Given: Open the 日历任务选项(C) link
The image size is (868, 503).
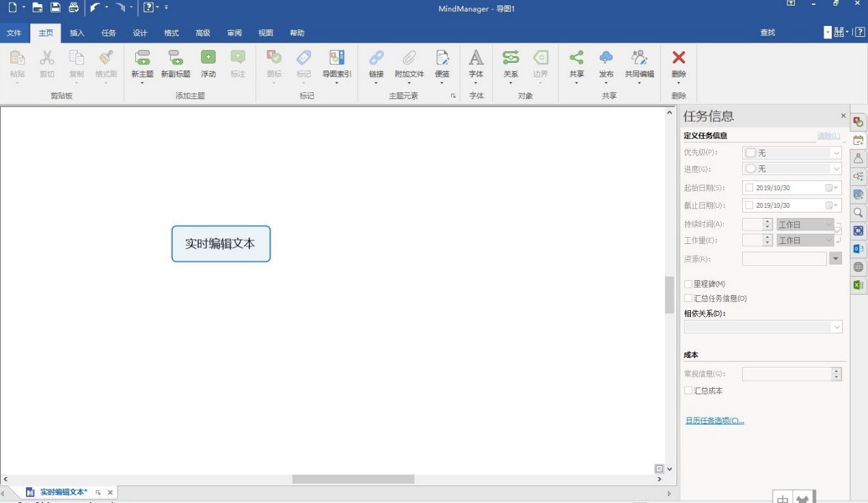Looking at the screenshot, I should pos(714,420).
